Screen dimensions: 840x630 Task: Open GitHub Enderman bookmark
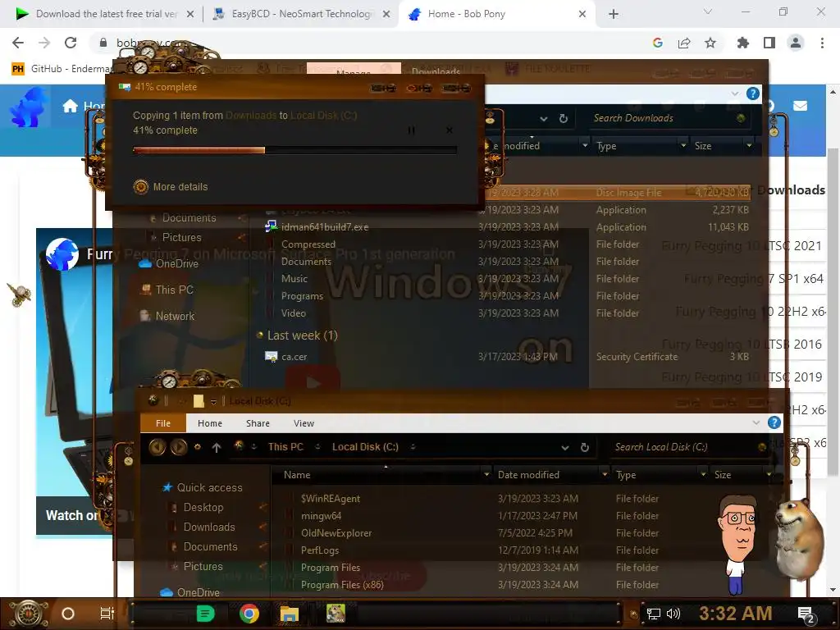tap(62, 69)
